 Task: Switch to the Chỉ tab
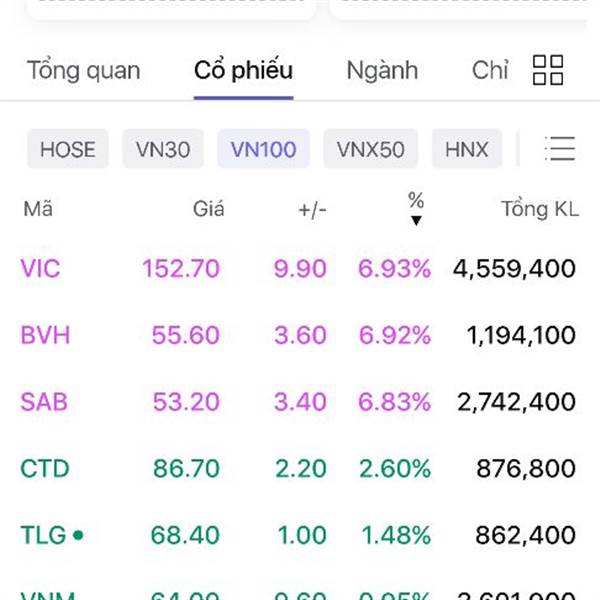tap(490, 71)
